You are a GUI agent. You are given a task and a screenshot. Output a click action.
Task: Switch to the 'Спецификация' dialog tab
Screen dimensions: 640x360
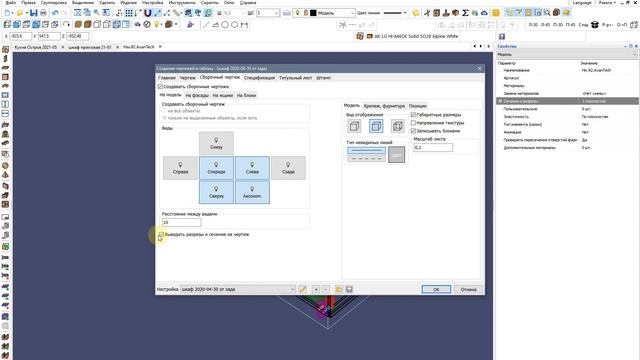[x=259, y=78]
